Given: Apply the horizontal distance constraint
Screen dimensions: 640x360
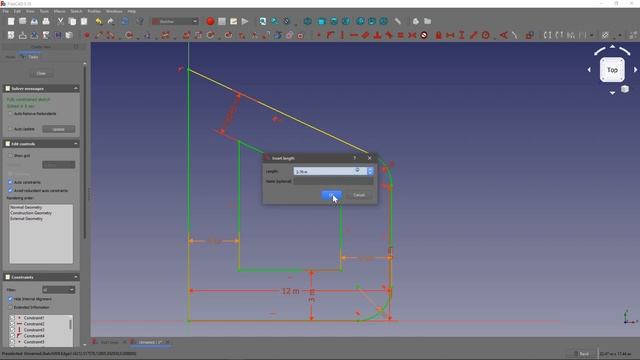Looking at the screenshot, I should 450,36.
